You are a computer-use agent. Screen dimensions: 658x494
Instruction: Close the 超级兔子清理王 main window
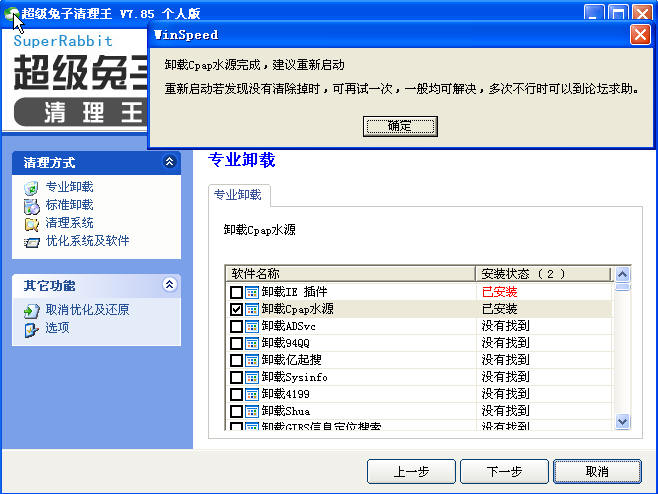coord(642,14)
